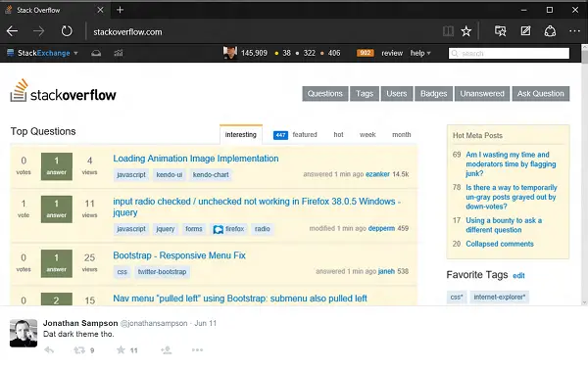This screenshot has width=588, height=368.
Task: Click the stackoverflow logo
Action: tap(63, 91)
